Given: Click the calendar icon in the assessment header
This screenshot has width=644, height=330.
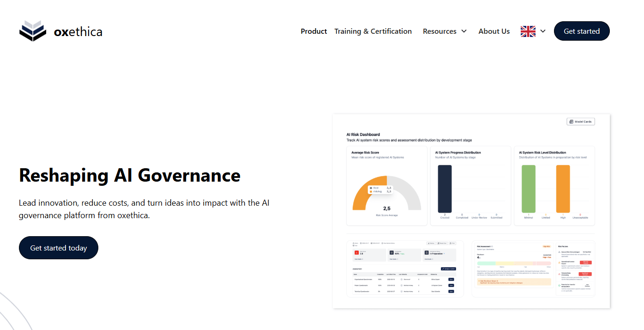Looking at the screenshot, I should click(x=361, y=243).
